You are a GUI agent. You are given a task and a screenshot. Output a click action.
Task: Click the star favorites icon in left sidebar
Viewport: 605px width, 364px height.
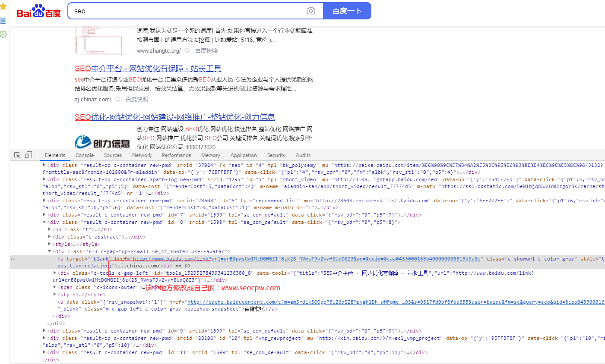pos(3,6)
